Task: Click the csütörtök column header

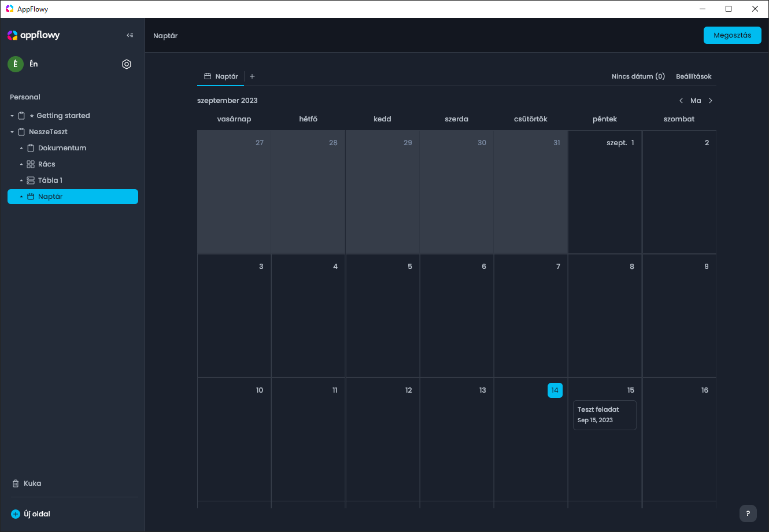Action: click(x=531, y=119)
